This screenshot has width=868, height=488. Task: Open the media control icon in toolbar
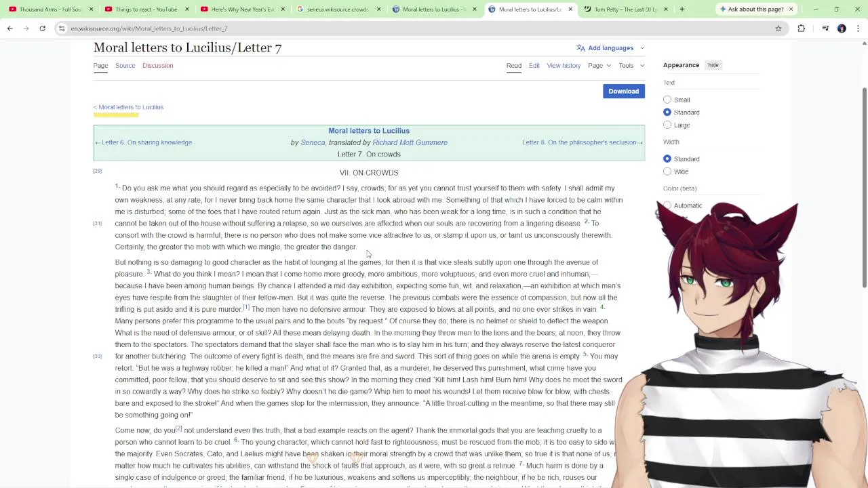825,28
